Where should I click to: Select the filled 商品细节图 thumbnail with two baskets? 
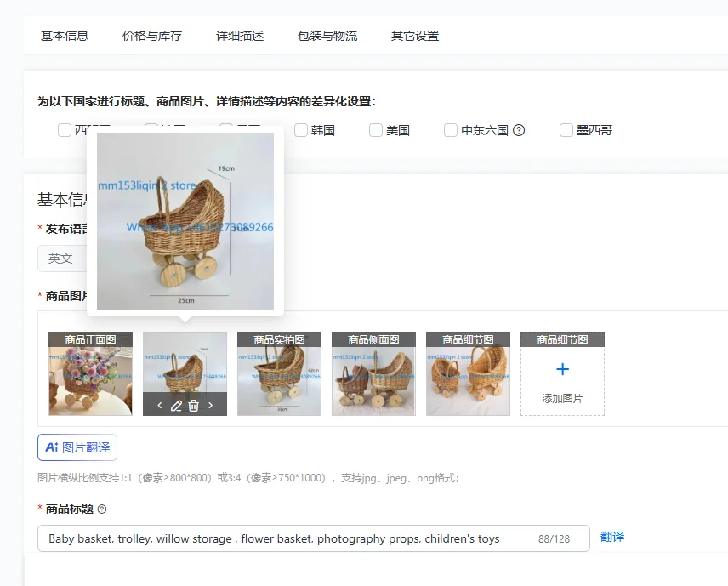(x=468, y=373)
